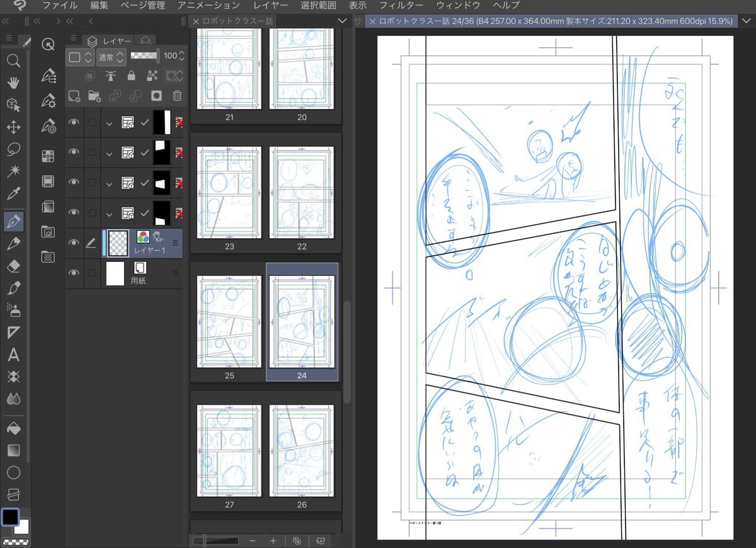Open the Color Set grid palette icon

[x=48, y=156]
